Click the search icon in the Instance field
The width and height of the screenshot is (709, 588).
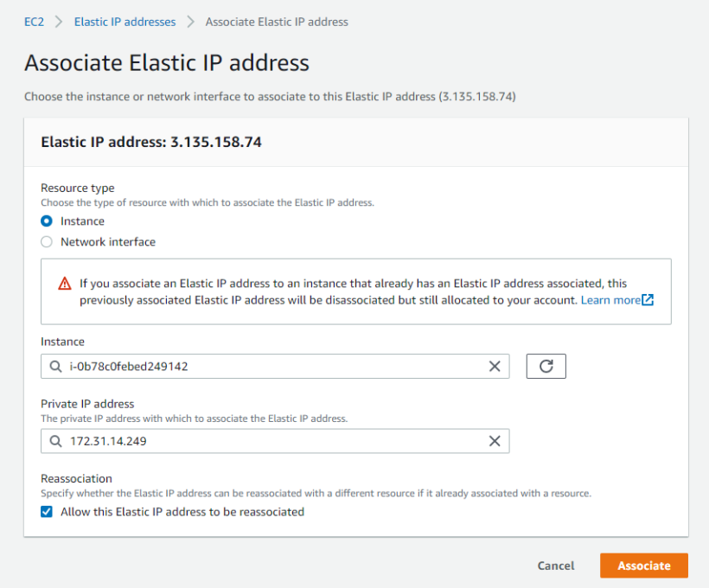[54, 366]
